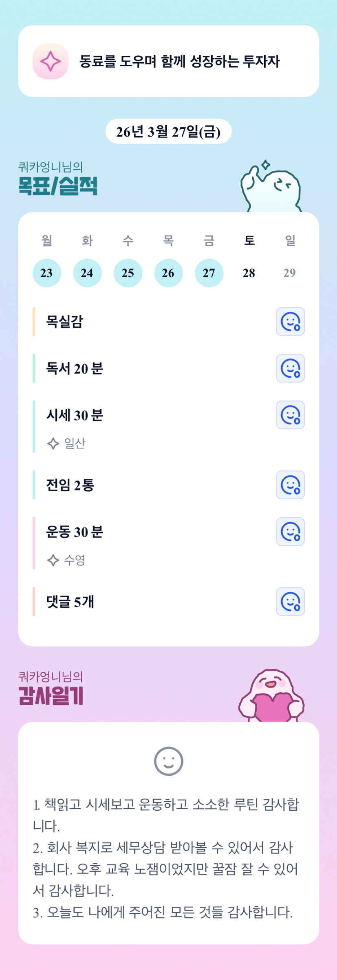Open the 독서 20분 goal entry
337x980 pixels.
pos(75,368)
